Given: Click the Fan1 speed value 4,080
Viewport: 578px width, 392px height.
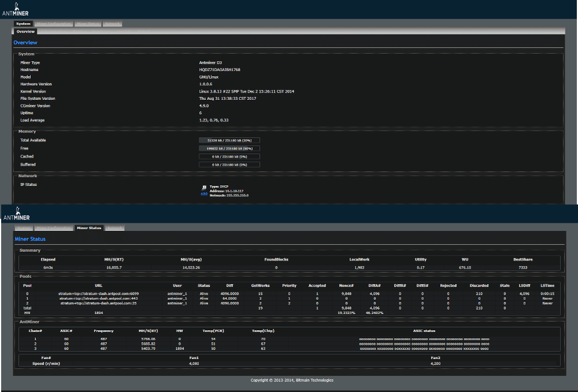Looking at the screenshot, I should pyautogui.click(x=194, y=364).
